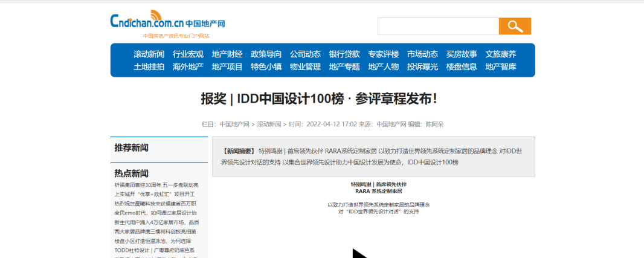644x258 pixels.
Task: Go to 土地挂拍 in navigation
Action: tap(149, 66)
